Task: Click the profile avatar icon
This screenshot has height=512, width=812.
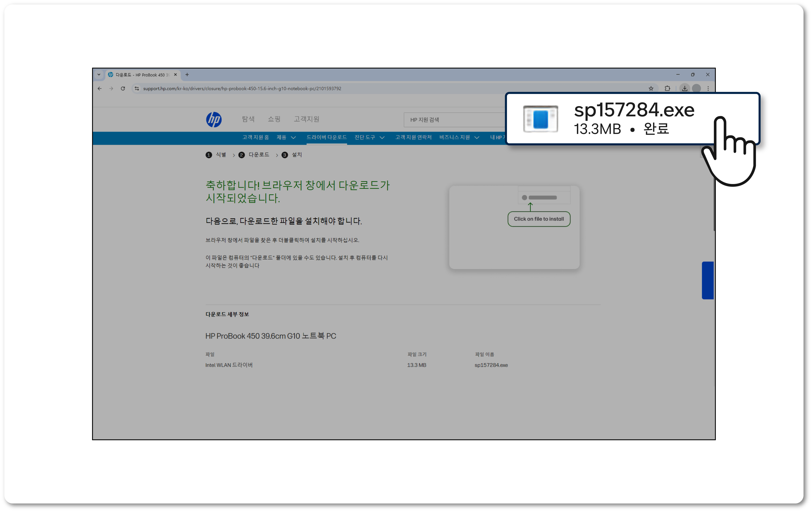Action: point(696,88)
